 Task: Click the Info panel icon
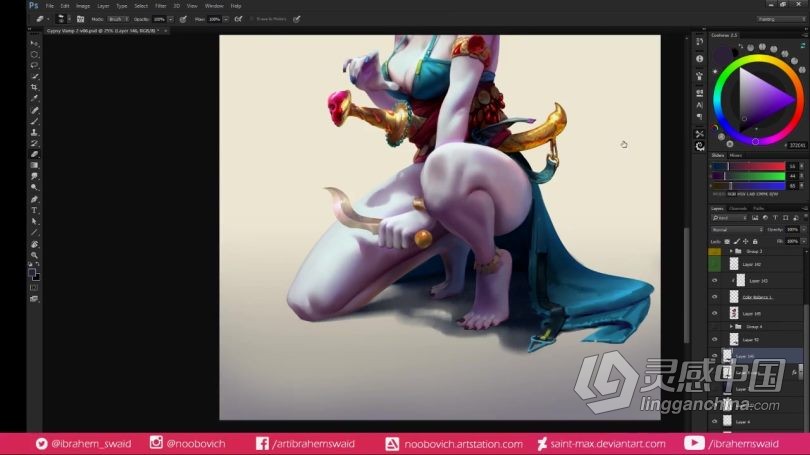[699, 58]
